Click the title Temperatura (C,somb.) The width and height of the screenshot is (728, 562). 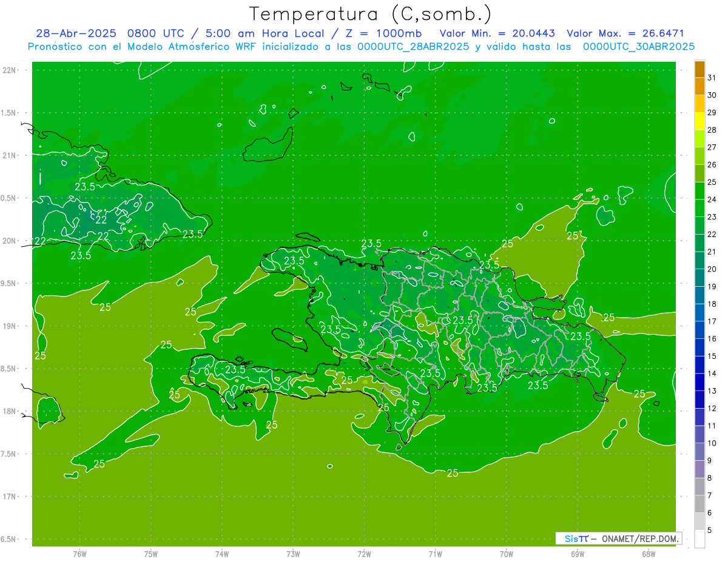pos(370,14)
